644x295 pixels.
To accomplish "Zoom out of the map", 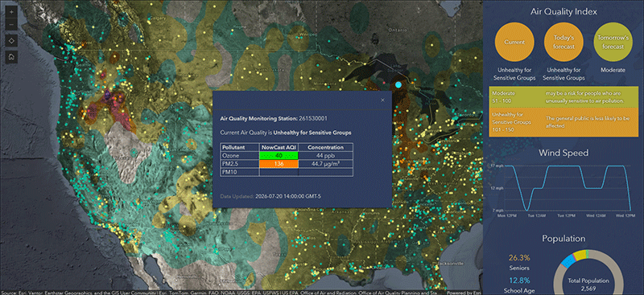I will point(11,24).
